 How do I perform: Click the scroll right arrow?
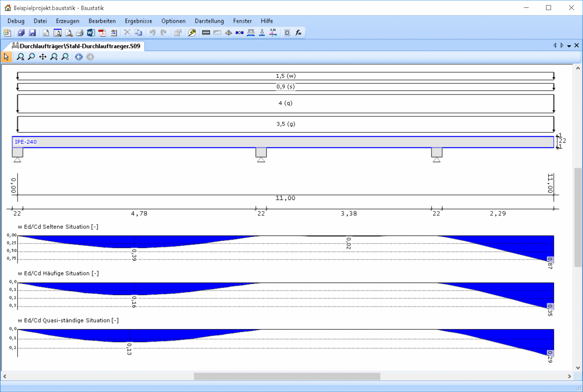coord(569,376)
